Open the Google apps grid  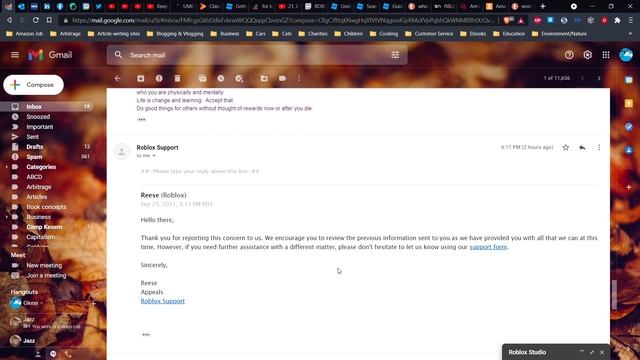[x=606, y=55]
